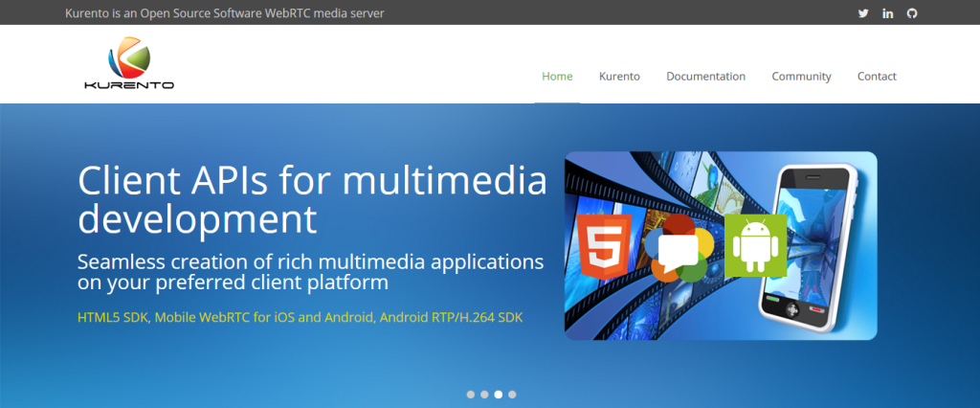The image size is (980, 408).
Task: Navigate to the Contact page
Action: pos(877,77)
